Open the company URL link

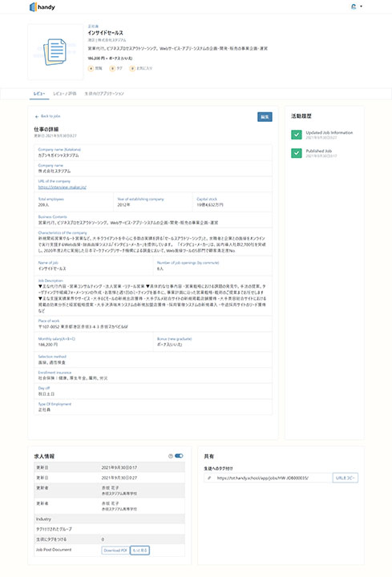tap(62, 188)
